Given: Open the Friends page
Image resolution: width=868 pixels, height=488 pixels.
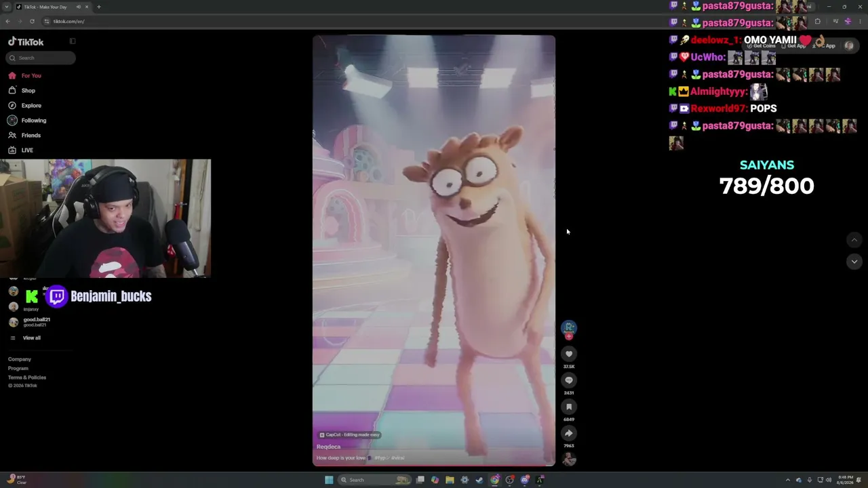Looking at the screenshot, I should (x=31, y=136).
